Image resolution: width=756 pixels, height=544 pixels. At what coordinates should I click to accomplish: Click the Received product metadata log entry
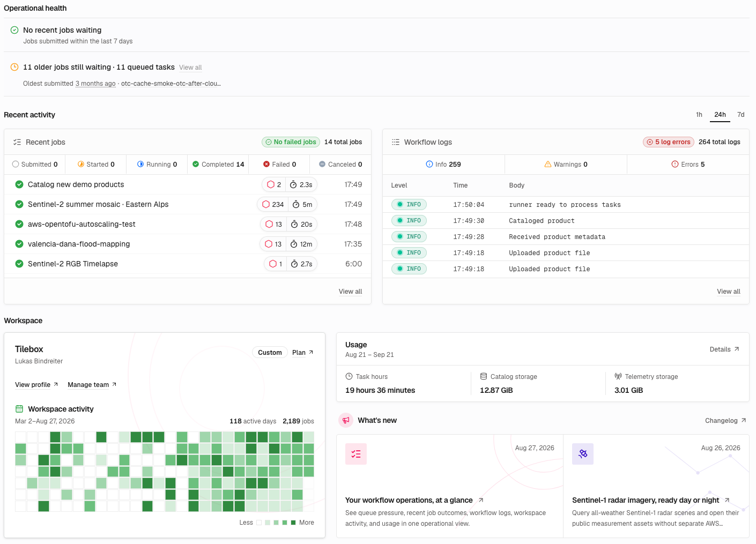click(566, 237)
